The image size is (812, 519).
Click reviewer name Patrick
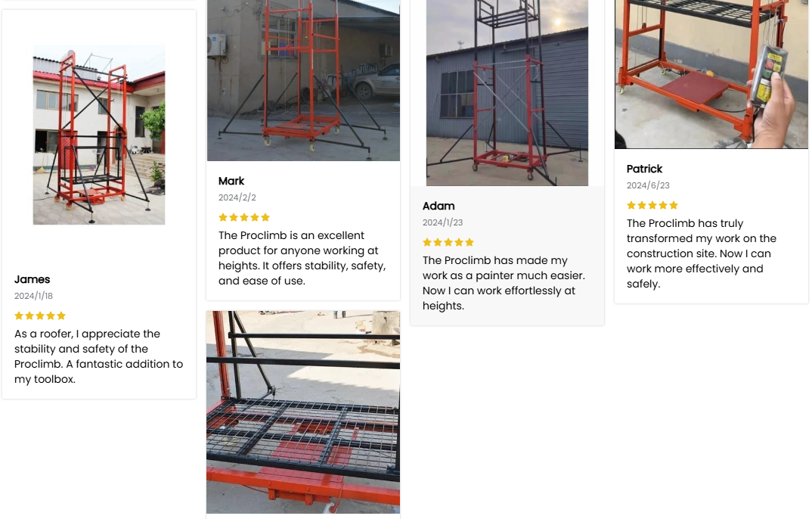coord(645,169)
